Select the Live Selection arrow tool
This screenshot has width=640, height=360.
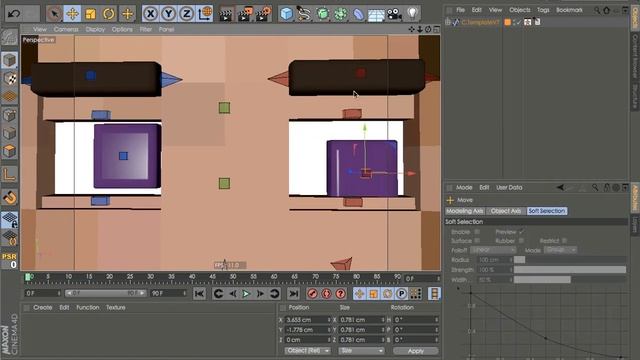point(54,14)
